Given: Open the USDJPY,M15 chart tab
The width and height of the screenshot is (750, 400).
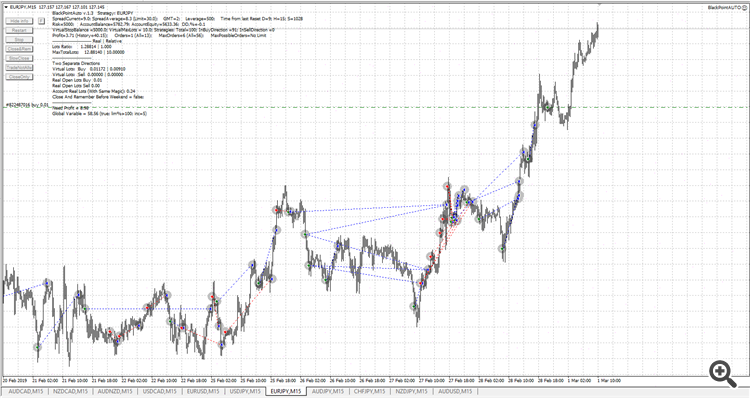Looking at the screenshot, I should (x=246, y=391).
